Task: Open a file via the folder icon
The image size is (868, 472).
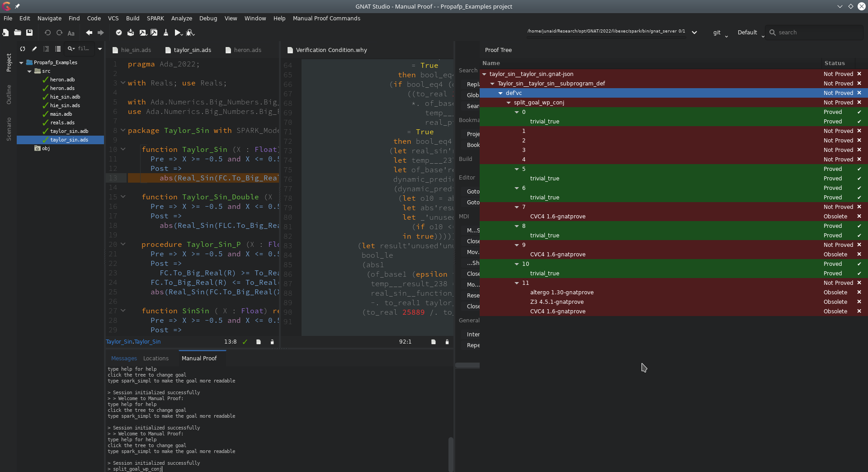Action: click(x=18, y=33)
